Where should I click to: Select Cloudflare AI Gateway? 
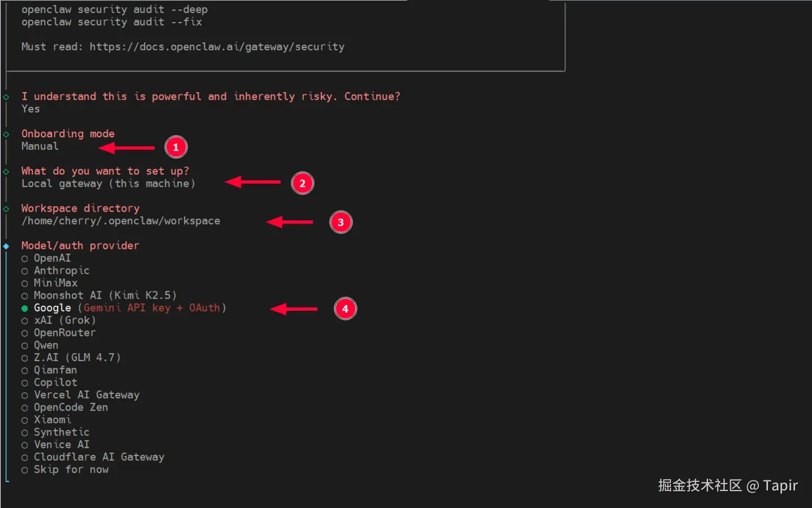[x=99, y=457]
